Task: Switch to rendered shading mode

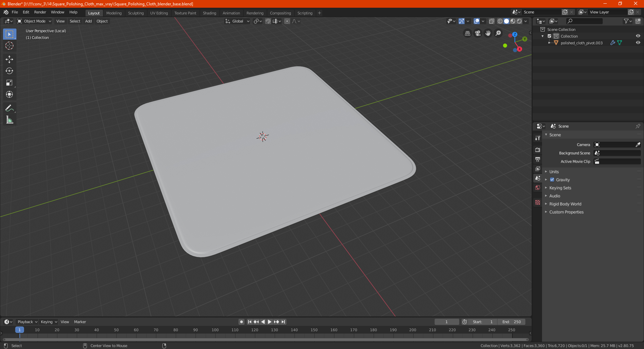Action: (519, 21)
